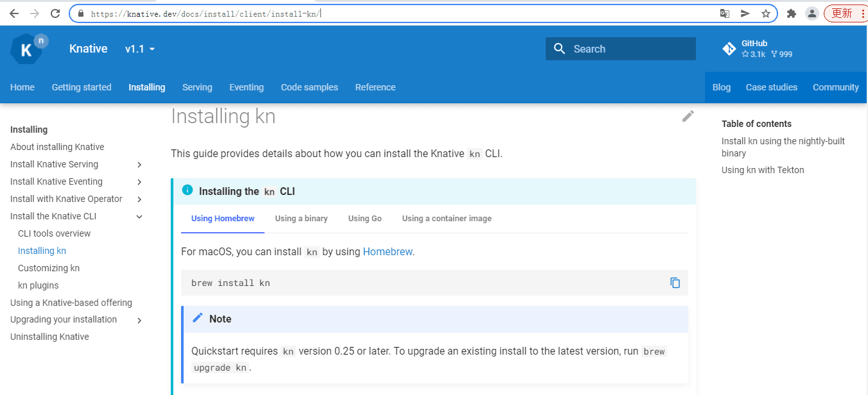The height and width of the screenshot is (395, 868).
Task: Click the GitHub repository icon
Action: [729, 49]
